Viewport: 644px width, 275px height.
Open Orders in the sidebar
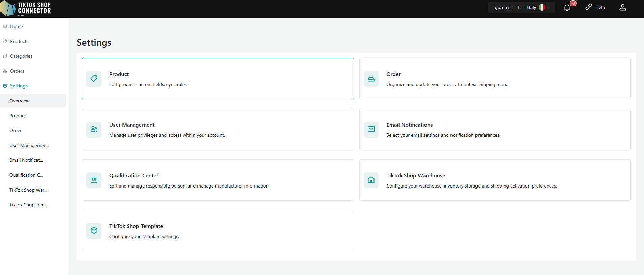[x=17, y=71]
